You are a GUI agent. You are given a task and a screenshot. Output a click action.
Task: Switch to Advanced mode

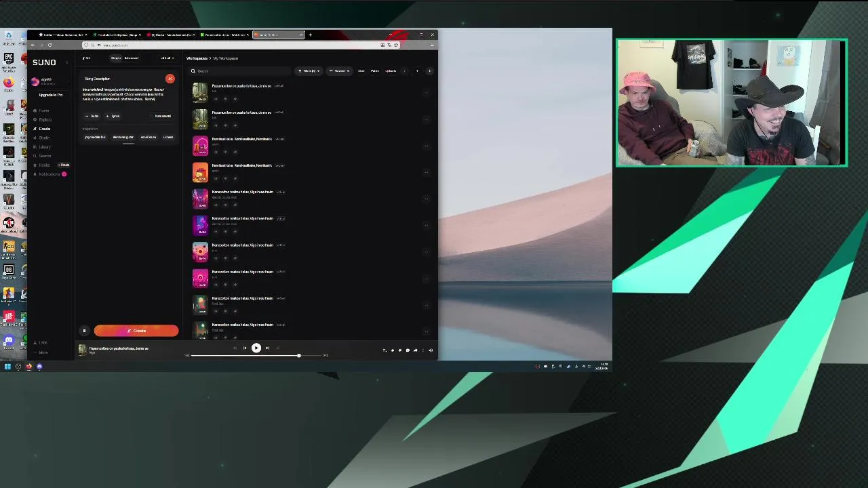coord(132,58)
